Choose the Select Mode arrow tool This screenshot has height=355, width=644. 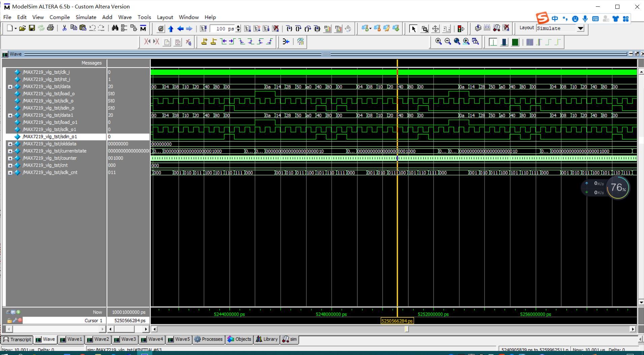click(413, 29)
